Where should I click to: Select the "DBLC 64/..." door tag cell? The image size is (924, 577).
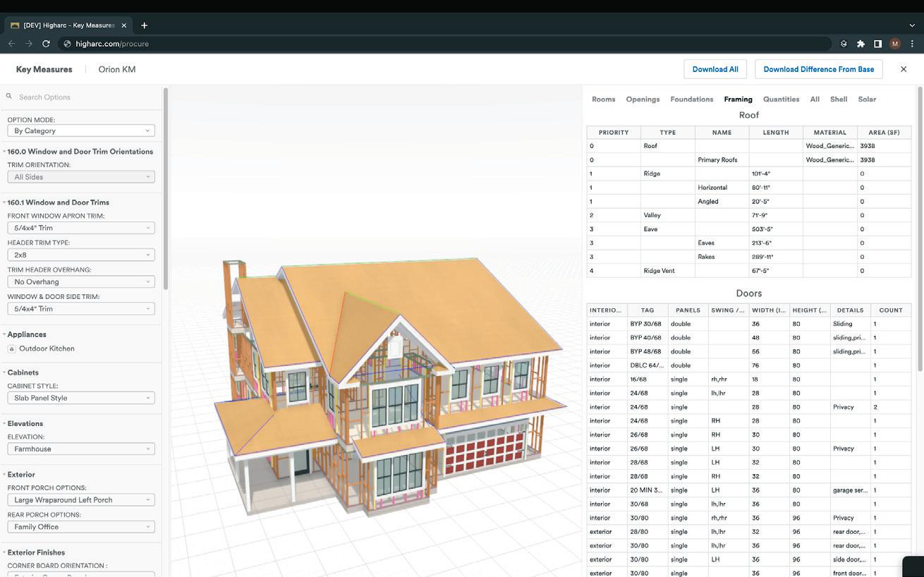pos(648,365)
